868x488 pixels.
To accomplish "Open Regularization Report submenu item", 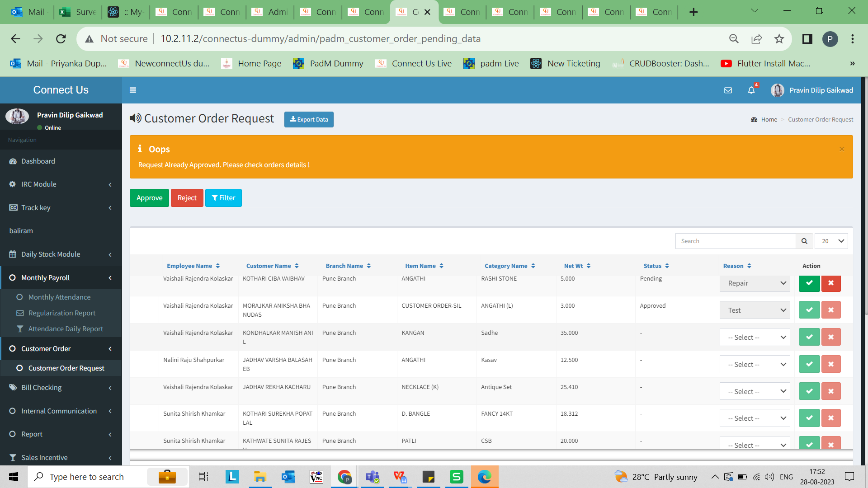I will 62,313.
